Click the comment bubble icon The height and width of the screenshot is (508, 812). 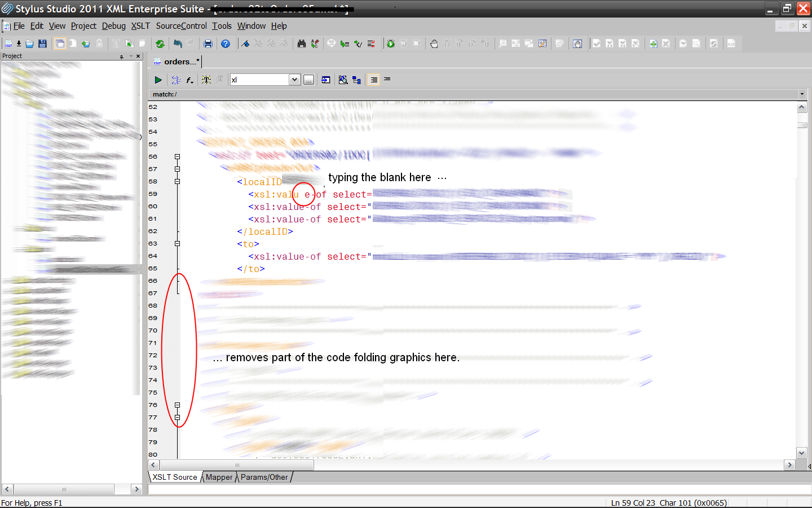(x=332, y=43)
